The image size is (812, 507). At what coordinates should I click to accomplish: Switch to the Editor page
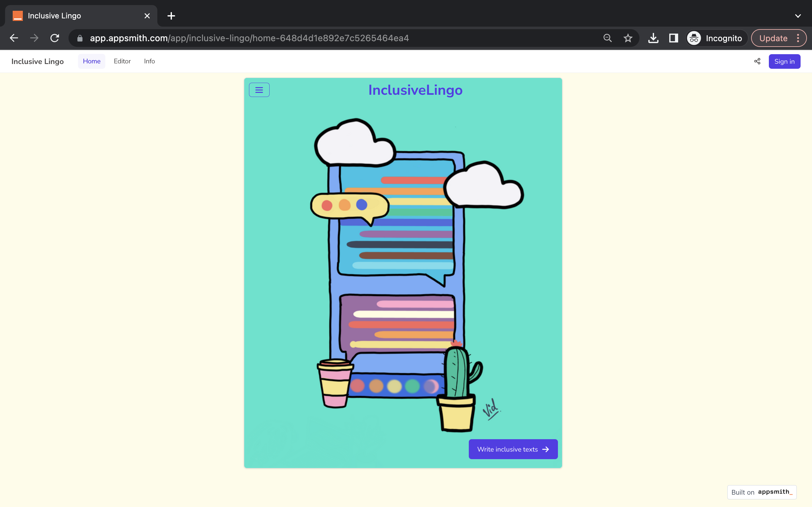click(x=122, y=61)
